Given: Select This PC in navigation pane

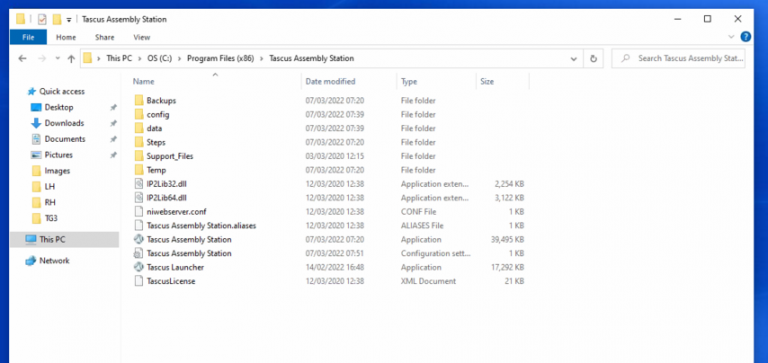Looking at the screenshot, I should [x=64, y=240].
